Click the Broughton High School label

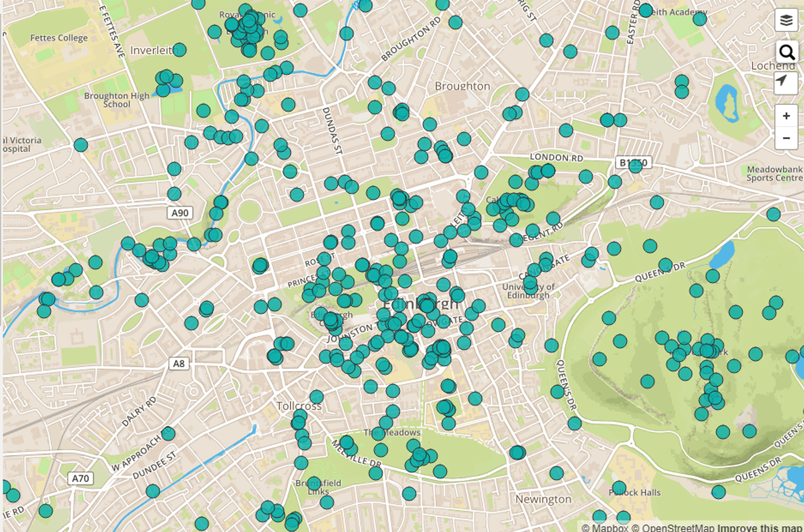coord(117,100)
